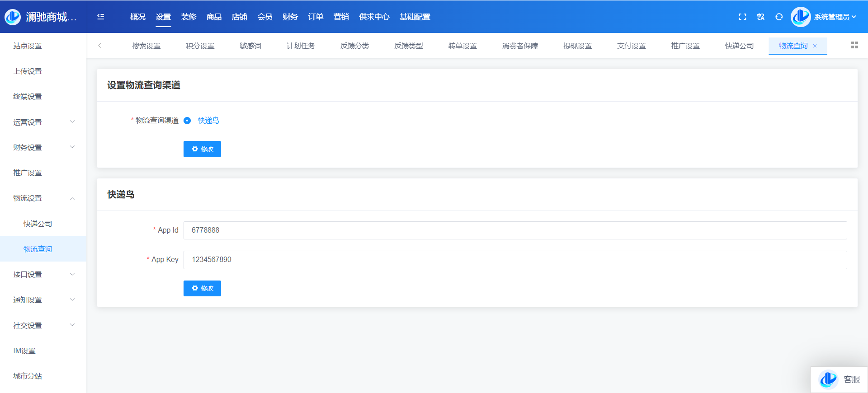Close the 物流查询 tab
Viewport: 868px width, 393px height.
[815, 46]
